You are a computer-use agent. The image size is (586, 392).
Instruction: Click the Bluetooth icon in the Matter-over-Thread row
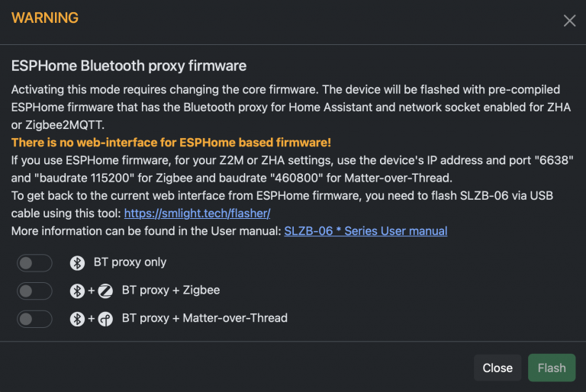click(77, 319)
